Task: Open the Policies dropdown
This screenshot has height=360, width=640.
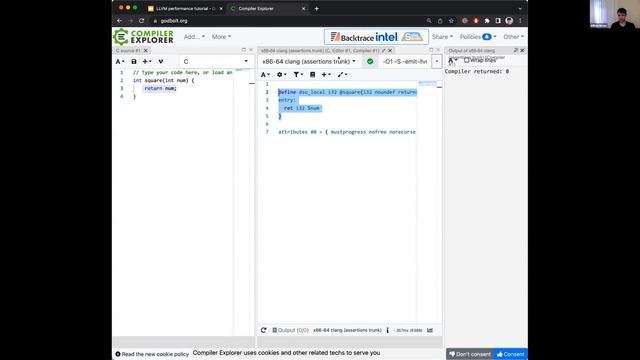Action: tap(478, 37)
